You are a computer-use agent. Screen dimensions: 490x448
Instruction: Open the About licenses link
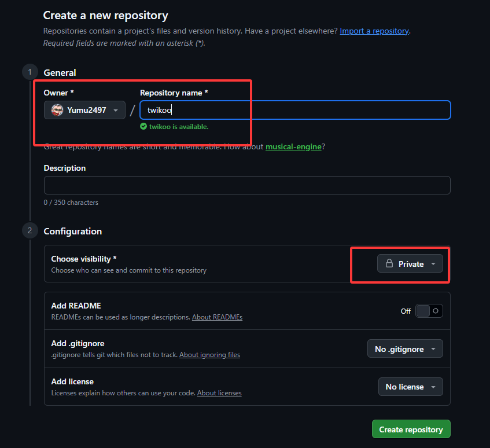219,393
